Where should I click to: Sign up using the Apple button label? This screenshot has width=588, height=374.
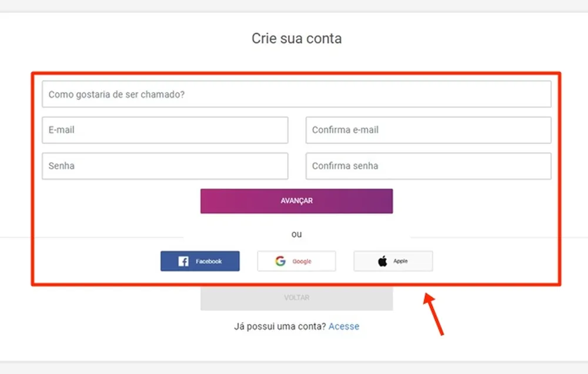click(x=400, y=261)
